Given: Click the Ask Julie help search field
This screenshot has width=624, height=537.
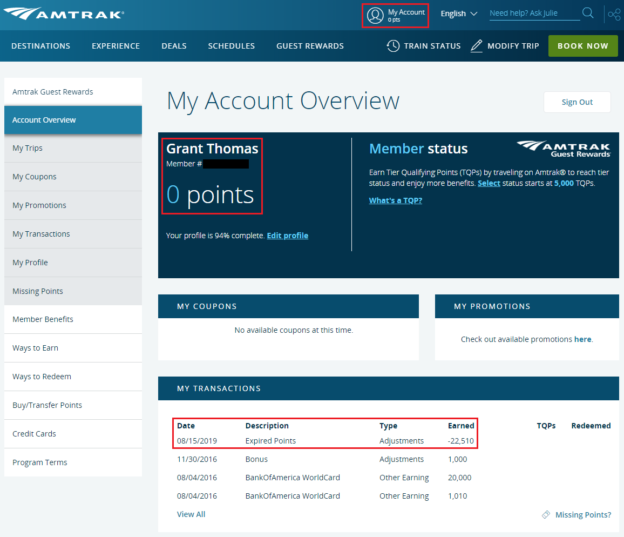Looking at the screenshot, I should point(534,13).
